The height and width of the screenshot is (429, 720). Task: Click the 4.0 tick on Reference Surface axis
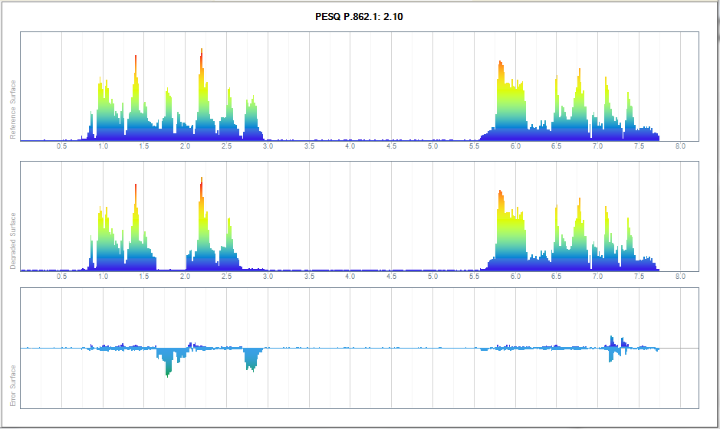coord(350,147)
